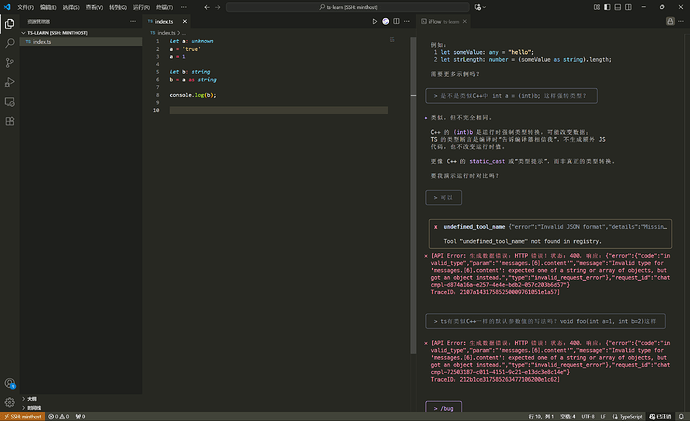Open the Source Control view

coord(10,63)
